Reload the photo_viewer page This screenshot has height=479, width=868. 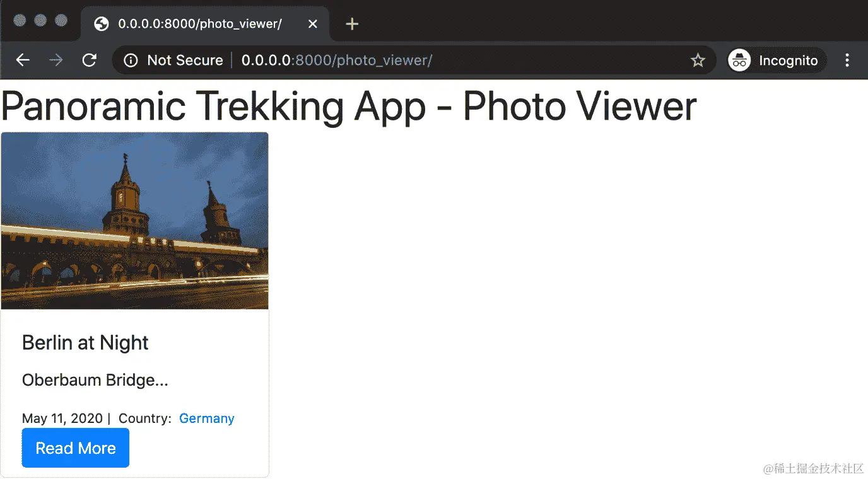(90, 60)
